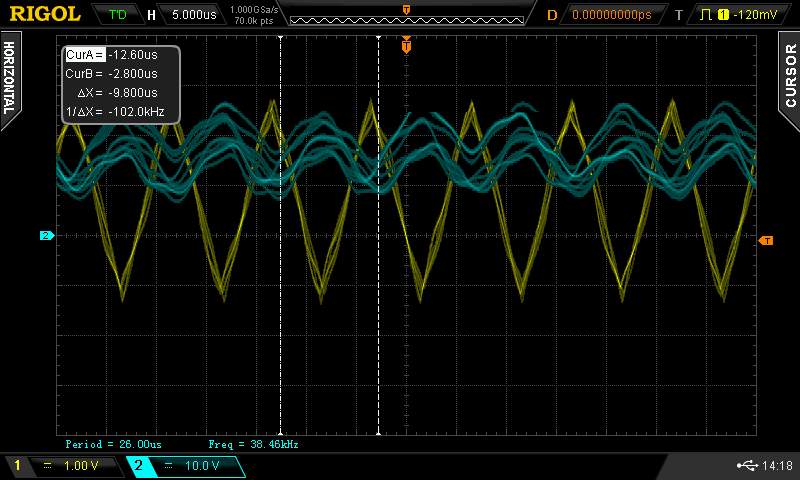Click the USB connection icon

(x=745, y=465)
